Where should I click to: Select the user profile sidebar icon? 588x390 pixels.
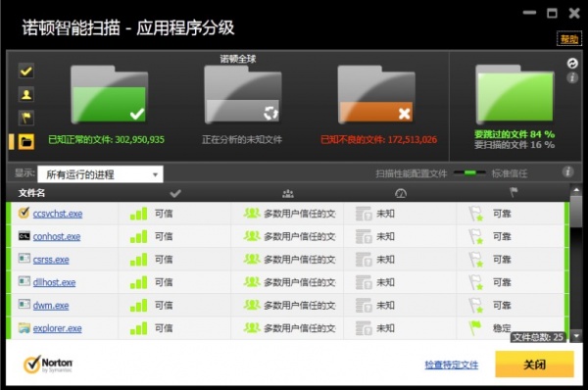click(x=26, y=94)
